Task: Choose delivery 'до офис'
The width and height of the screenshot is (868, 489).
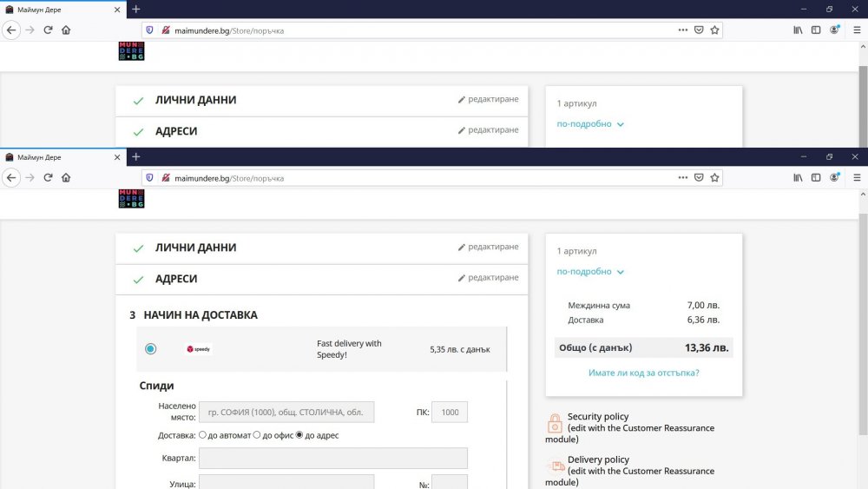Action: point(257,435)
